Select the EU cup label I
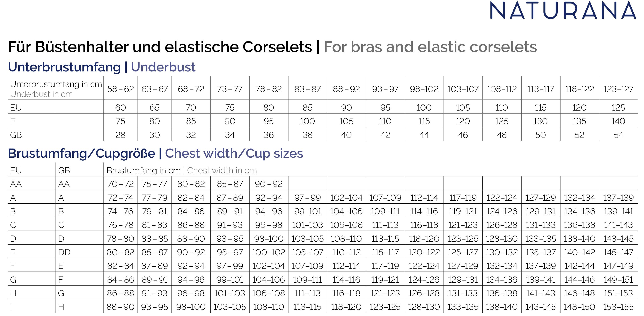 [11, 307]
